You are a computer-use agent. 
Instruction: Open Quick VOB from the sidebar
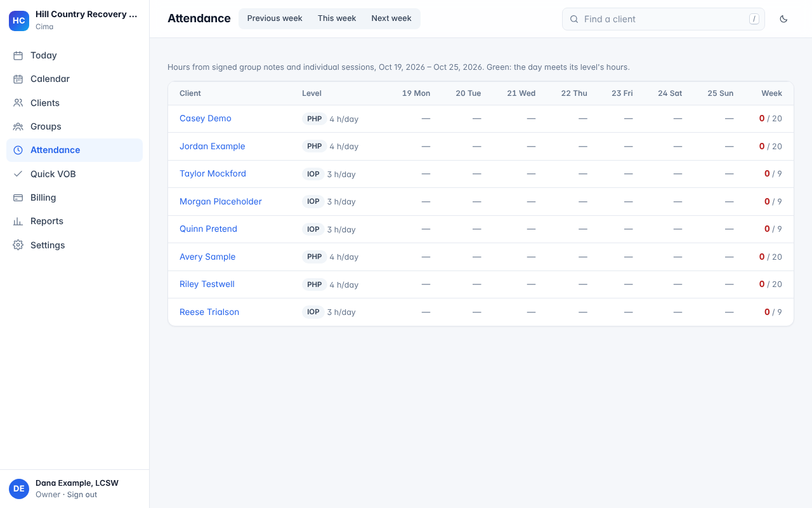[x=74, y=174]
